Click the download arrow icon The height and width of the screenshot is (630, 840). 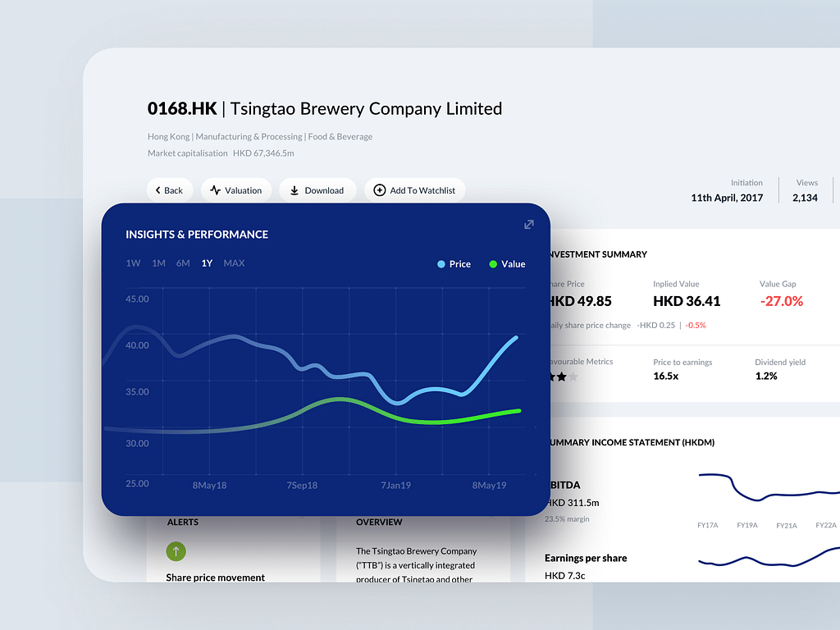coord(294,190)
